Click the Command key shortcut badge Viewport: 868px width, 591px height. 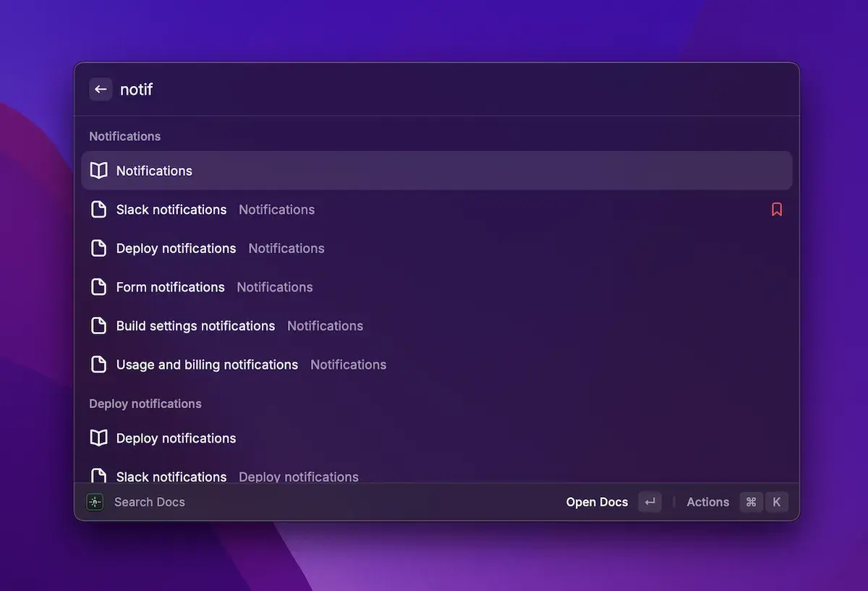(x=751, y=502)
